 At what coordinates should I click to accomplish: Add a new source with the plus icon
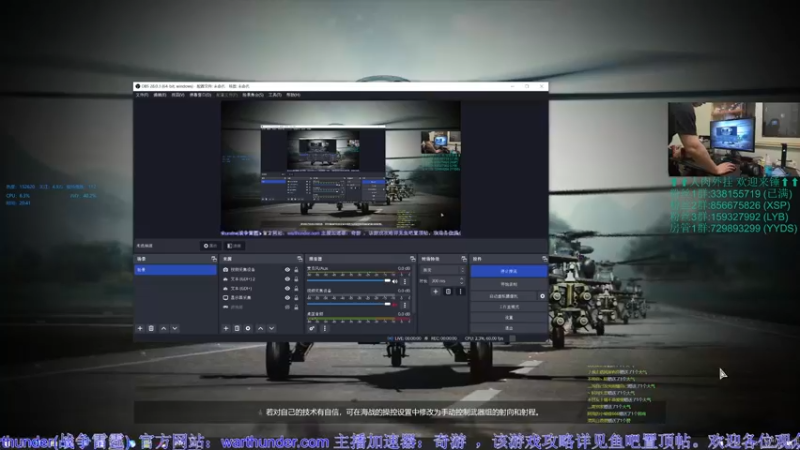pos(226,329)
